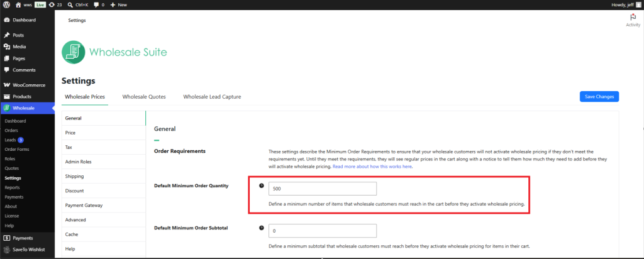The image size is (644, 259).
Task: Open the comments bubble icon in admin bar
Action: point(96,5)
